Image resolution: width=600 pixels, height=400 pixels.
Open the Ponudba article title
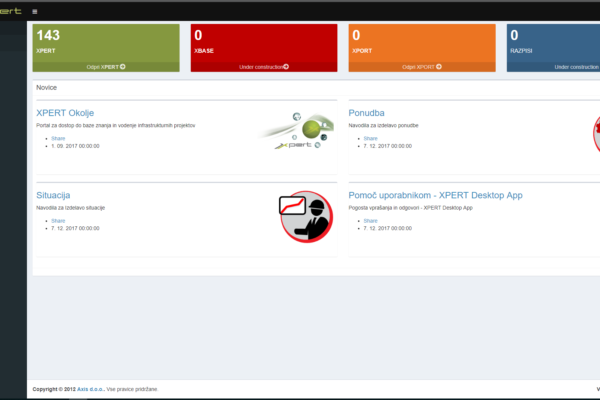[366, 113]
